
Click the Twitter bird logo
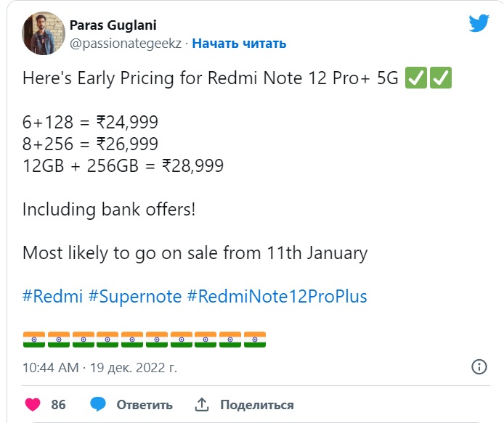click(x=479, y=23)
